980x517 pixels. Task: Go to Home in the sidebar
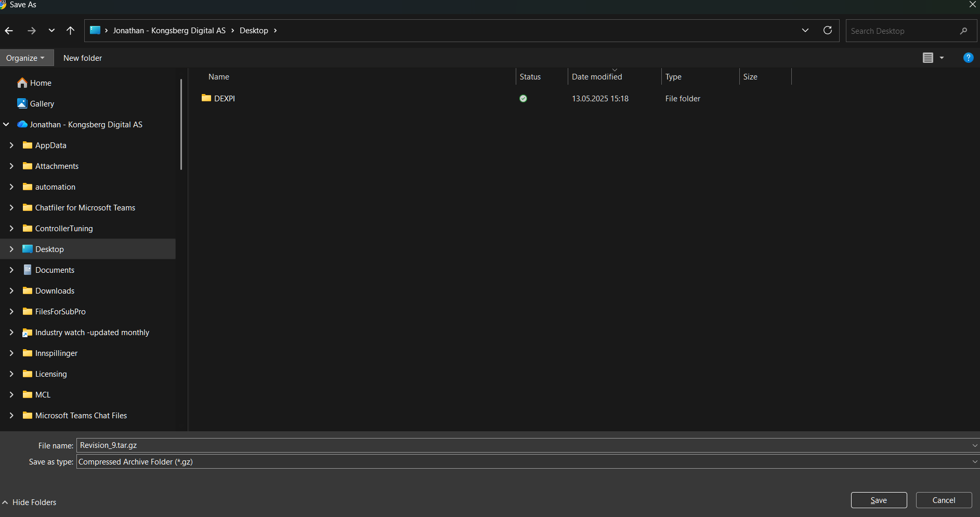click(x=41, y=83)
